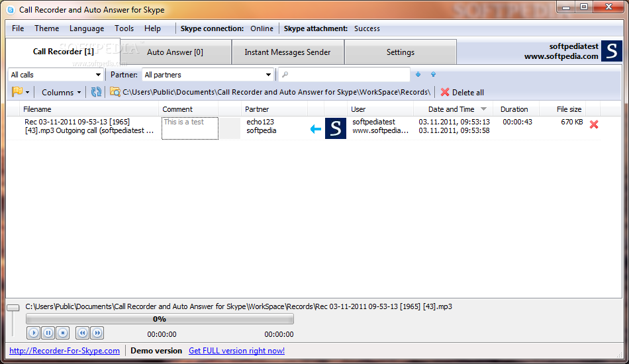
Task: Jump to next search result arrow
Action: 418,74
